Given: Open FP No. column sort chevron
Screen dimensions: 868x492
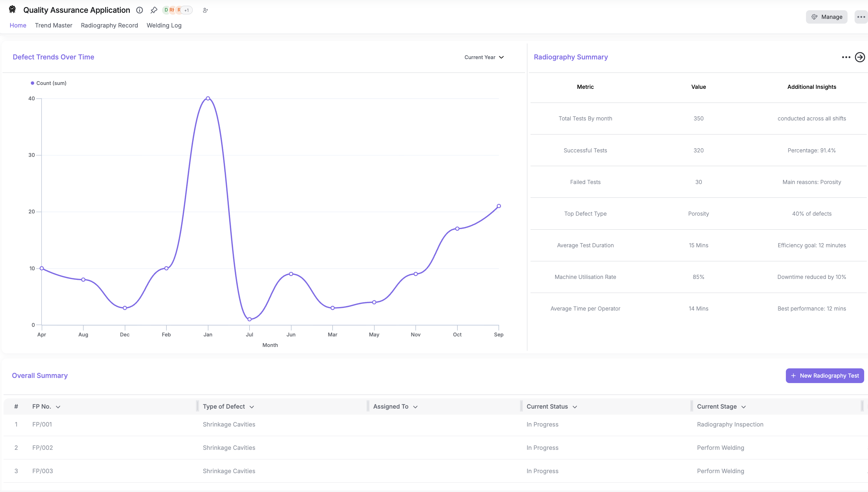Looking at the screenshot, I should [x=58, y=407].
